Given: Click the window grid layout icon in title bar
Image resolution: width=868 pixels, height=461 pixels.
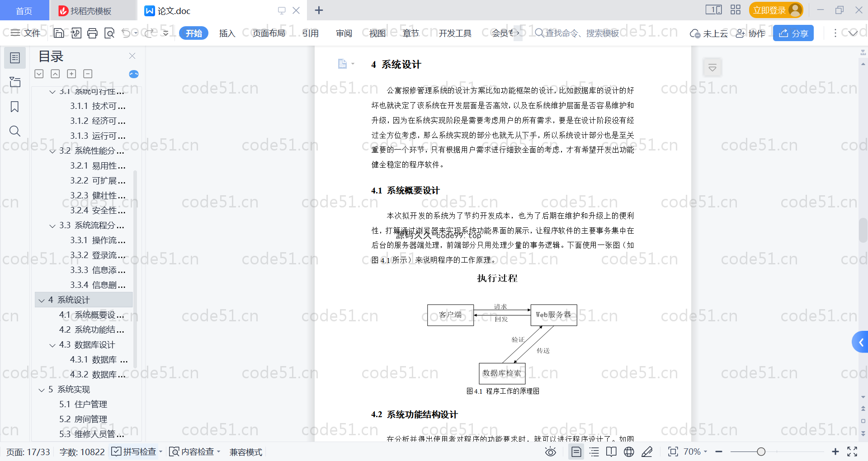Looking at the screenshot, I should point(736,10).
